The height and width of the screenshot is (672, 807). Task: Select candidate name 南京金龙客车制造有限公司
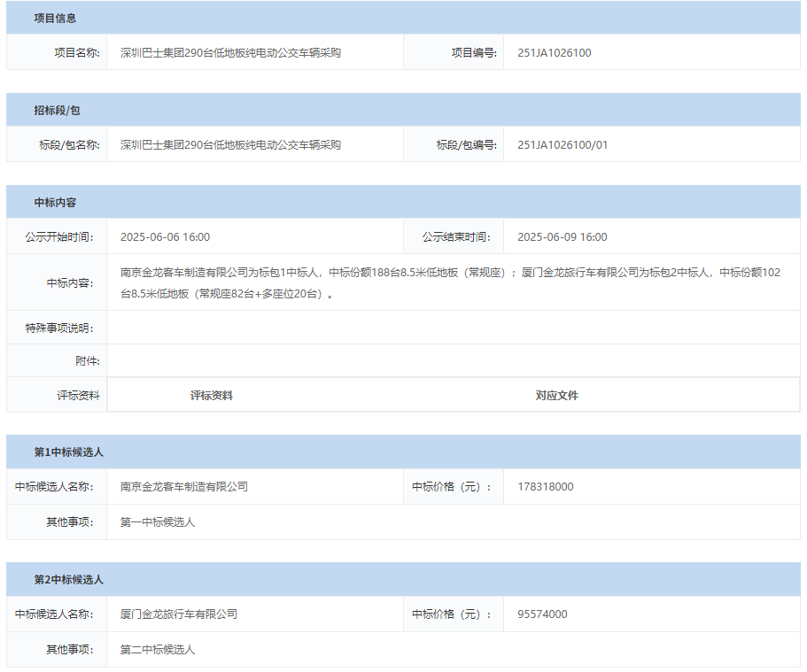pos(184,487)
